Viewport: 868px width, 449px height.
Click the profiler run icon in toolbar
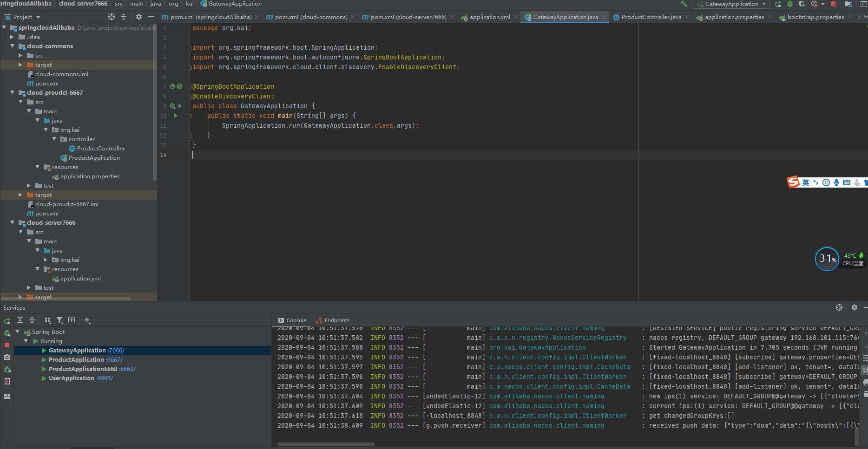(x=815, y=4)
